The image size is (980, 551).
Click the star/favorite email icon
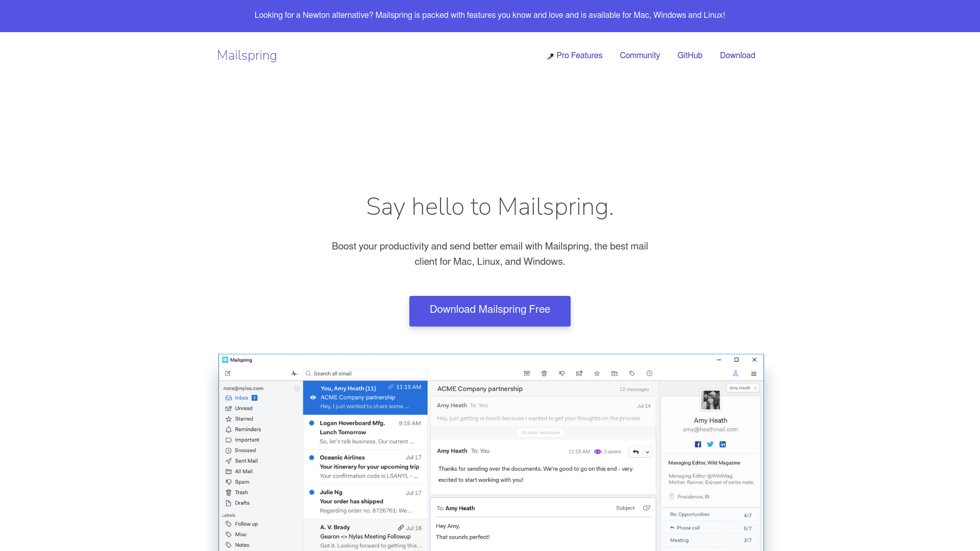[x=596, y=373]
